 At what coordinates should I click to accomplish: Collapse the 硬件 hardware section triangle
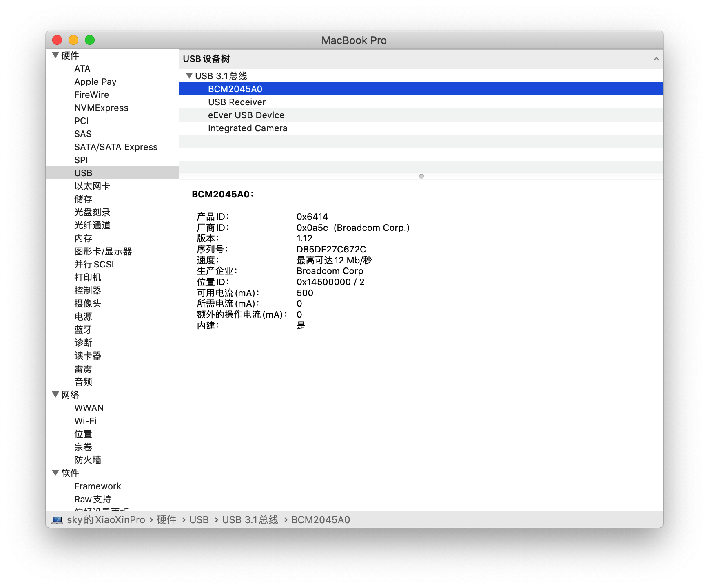click(55, 55)
